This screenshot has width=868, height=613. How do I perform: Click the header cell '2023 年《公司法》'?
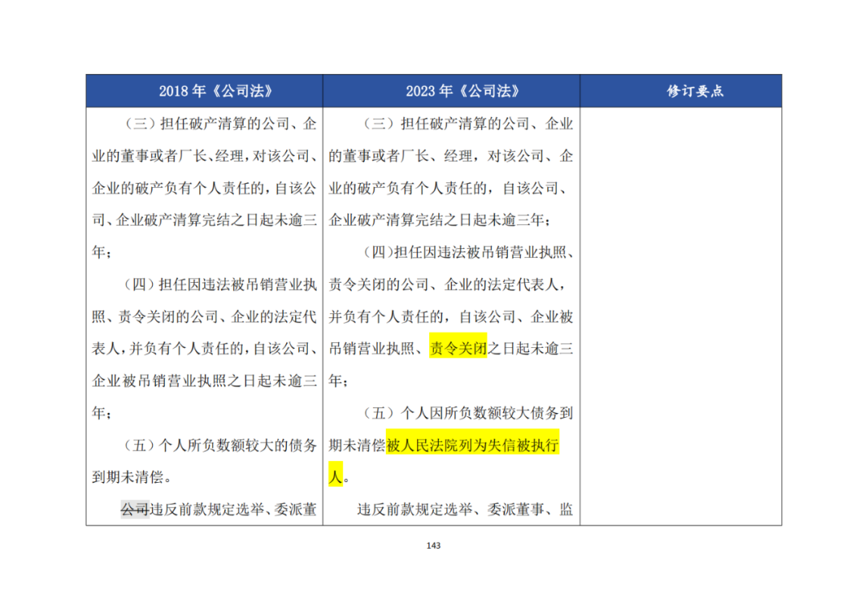click(451, 91)
